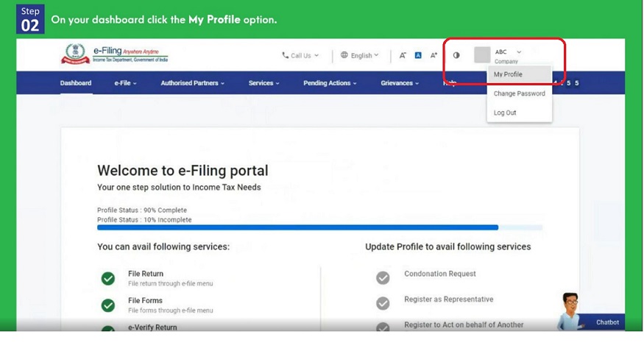
Task: Expand the ABC Company account menu
Action: pos(518,53)
